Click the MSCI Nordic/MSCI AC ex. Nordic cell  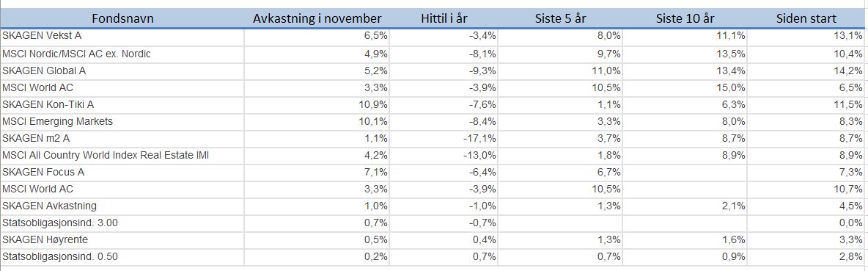click(122, 54)
